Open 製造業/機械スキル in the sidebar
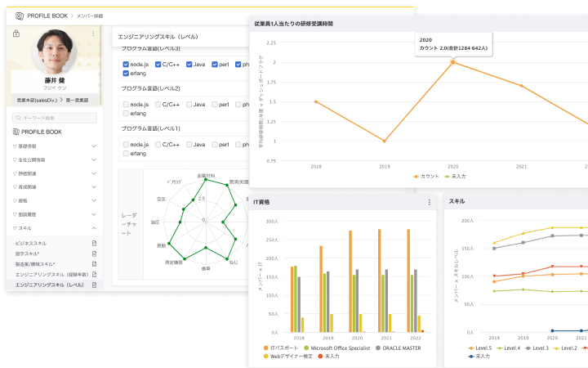 pyautogui.click(x=35, y=264)
